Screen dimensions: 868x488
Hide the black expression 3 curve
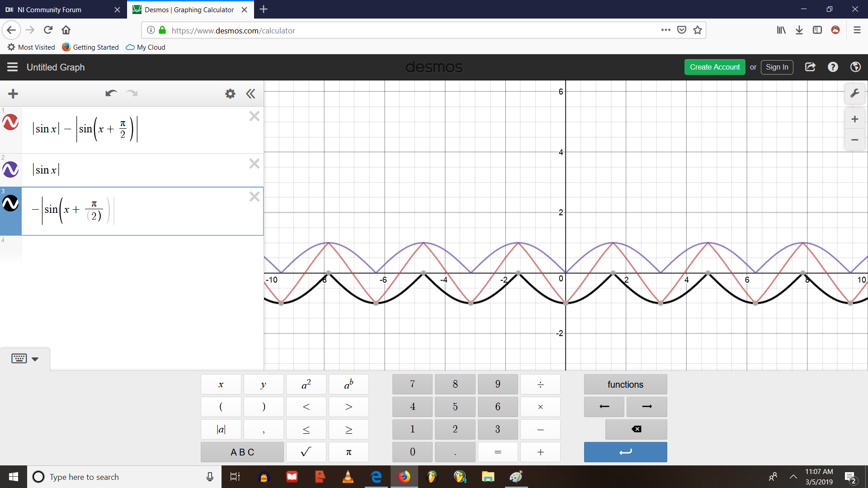10,203
